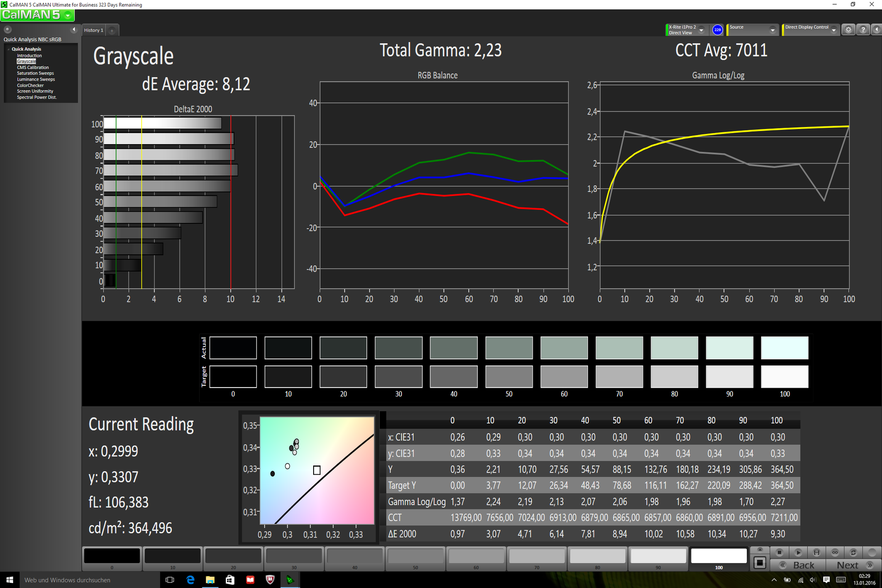Click the continuous read infinity icon
This screenshot has width=882, height=588.
click(835, 552)
